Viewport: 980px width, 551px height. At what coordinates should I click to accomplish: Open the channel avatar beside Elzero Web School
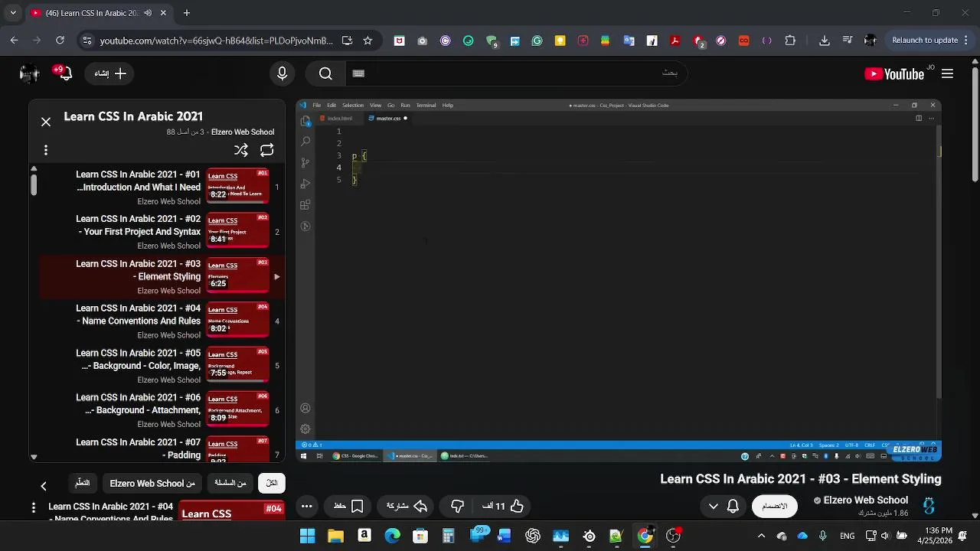[x=929, y=506]
